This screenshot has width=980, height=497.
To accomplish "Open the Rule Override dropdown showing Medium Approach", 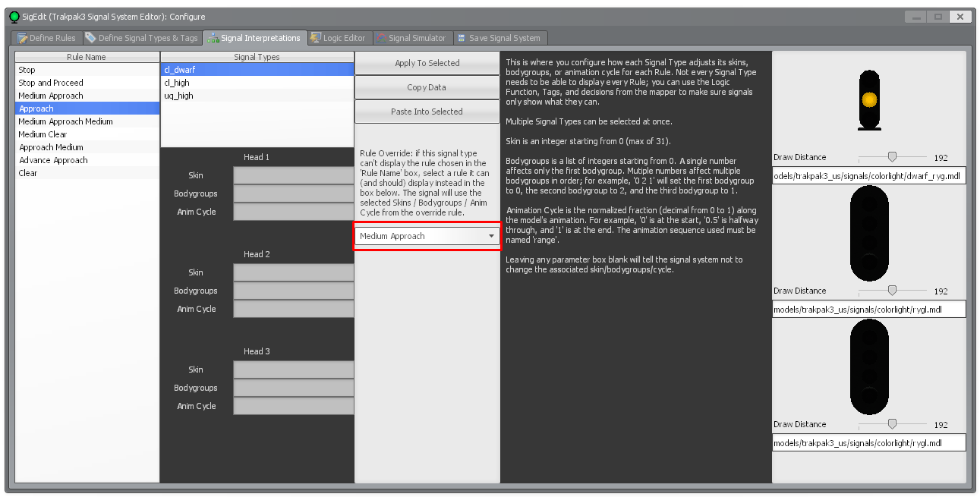I will tap(427, 236).
